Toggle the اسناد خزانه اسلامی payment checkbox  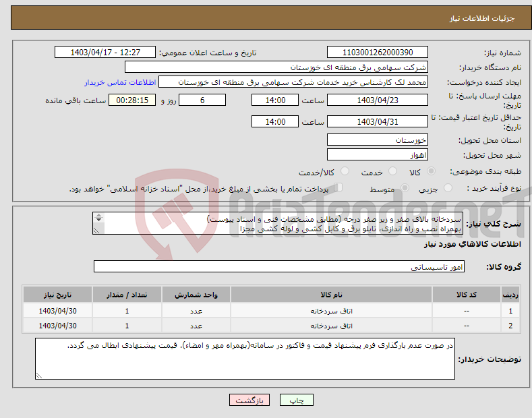(x=338, y=187)
